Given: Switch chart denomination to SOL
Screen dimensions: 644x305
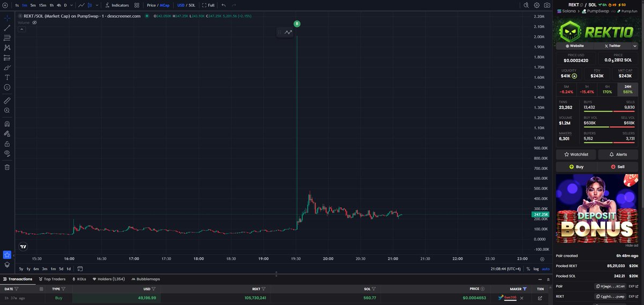Looking at the screenshot, I should click(x=192, y=5).
